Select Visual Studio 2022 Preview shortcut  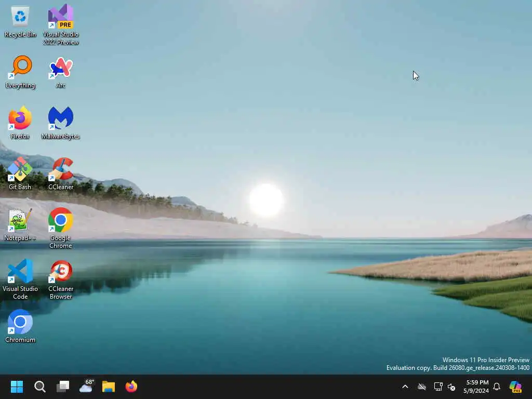click(x=60, y=24)
